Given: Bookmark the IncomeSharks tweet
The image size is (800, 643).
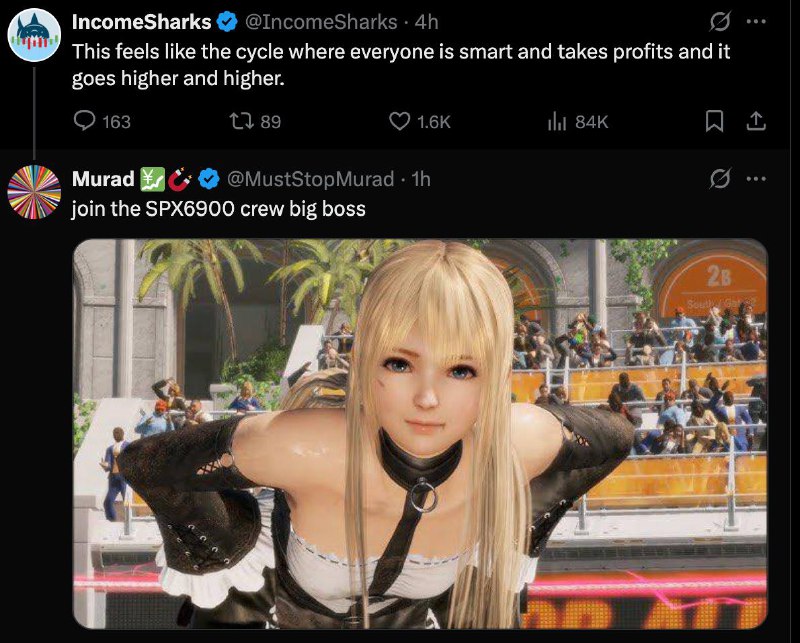Looking at the screenshot, I should pyautogui.click(x=714, y=121).
